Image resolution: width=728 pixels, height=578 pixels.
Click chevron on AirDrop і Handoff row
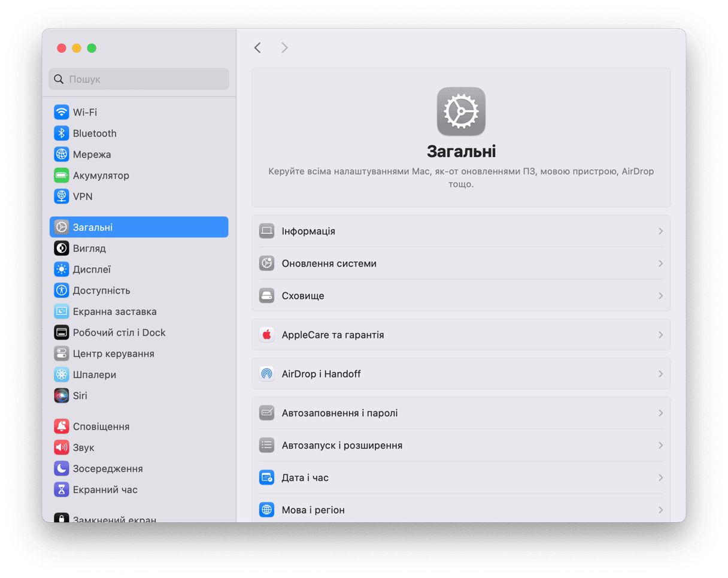660,374
